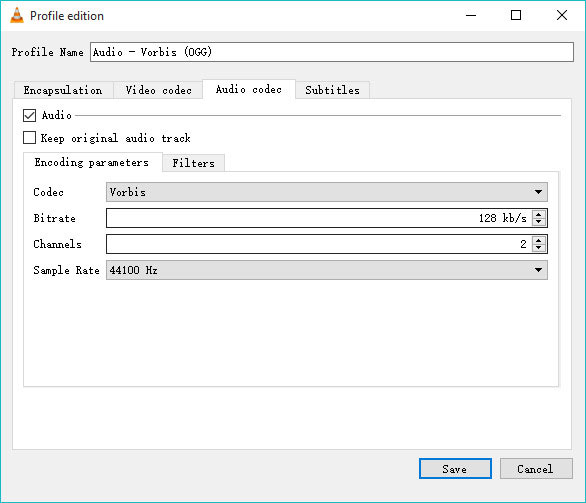Maximize the Profile edition window
Viewport: 586px width, 503px height.
516,15
